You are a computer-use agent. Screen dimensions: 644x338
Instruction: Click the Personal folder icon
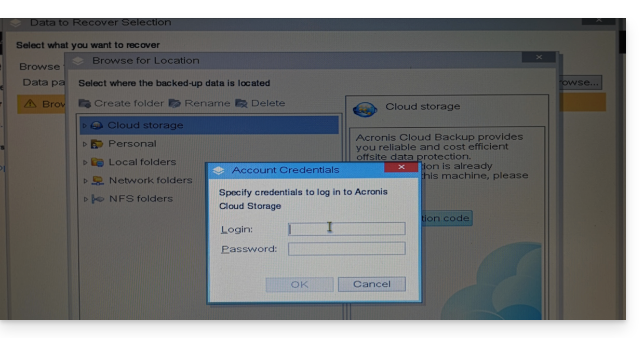97,144
